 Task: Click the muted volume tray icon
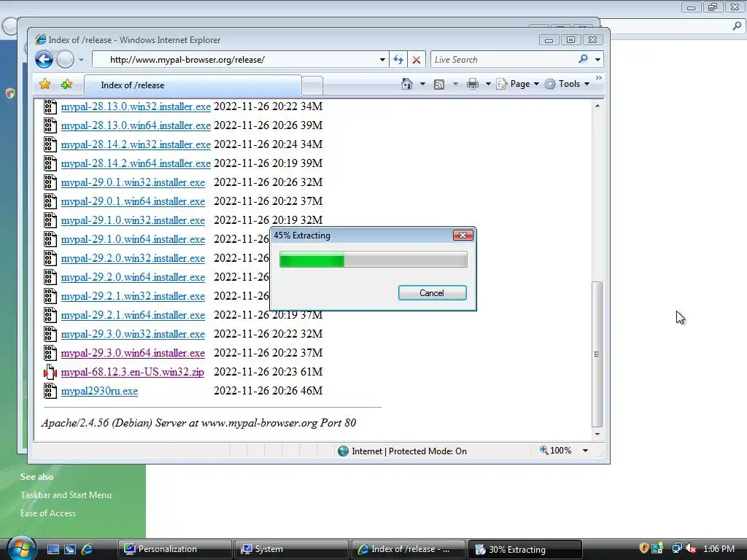coord(690,548)
